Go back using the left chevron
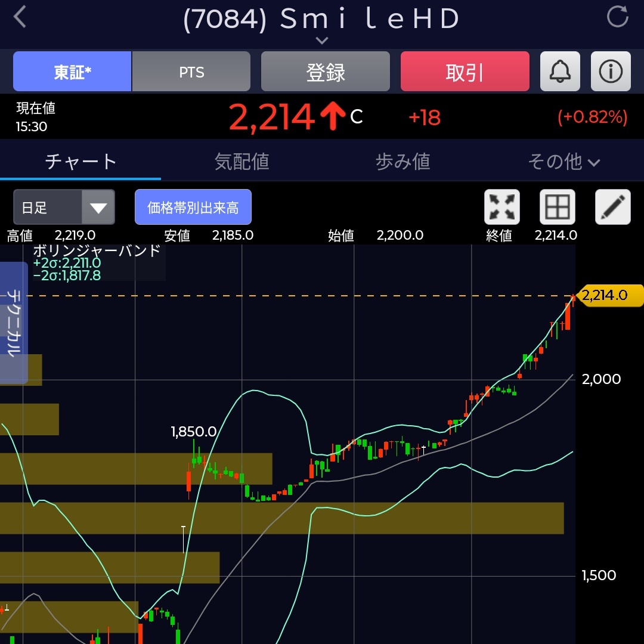This screenshot has width=644, height=644. click(20, 17)
